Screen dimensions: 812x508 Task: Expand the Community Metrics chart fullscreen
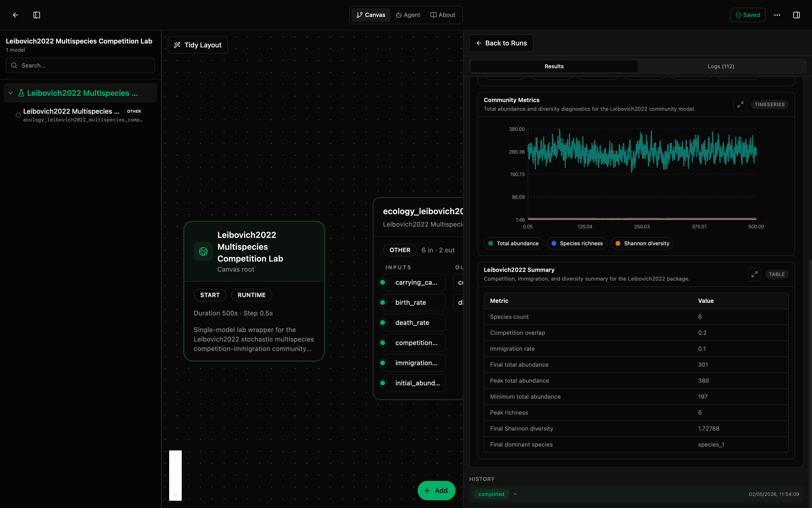click(x=740, y=105)
